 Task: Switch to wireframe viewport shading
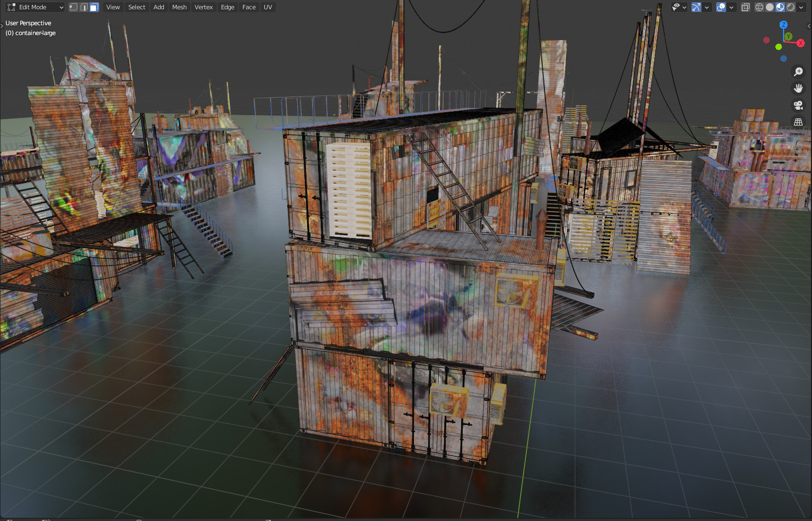758,7
